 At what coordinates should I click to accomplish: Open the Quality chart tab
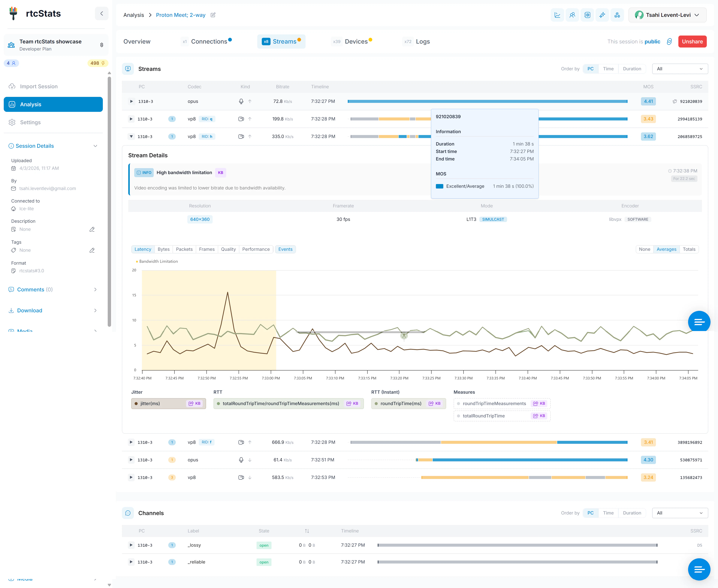228,249
